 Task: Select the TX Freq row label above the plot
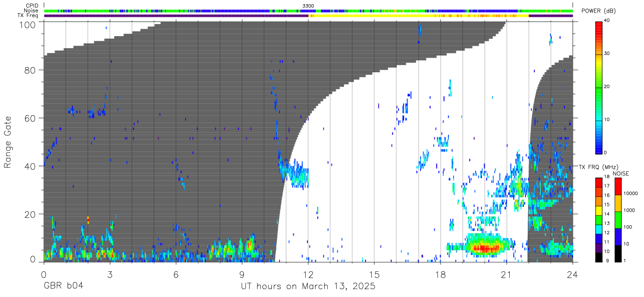28,15
